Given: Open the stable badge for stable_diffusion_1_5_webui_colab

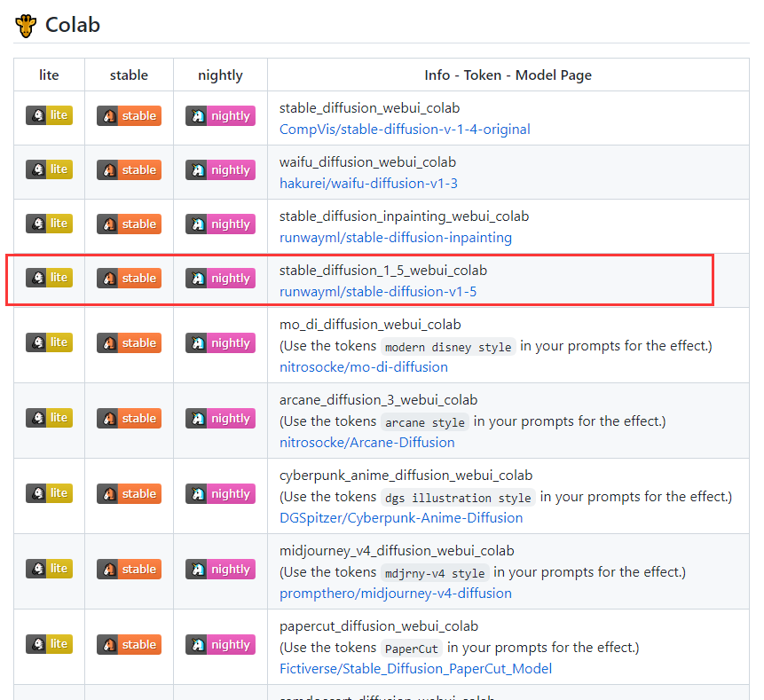Looking at the screenshot, I should (x=129, y=279).
